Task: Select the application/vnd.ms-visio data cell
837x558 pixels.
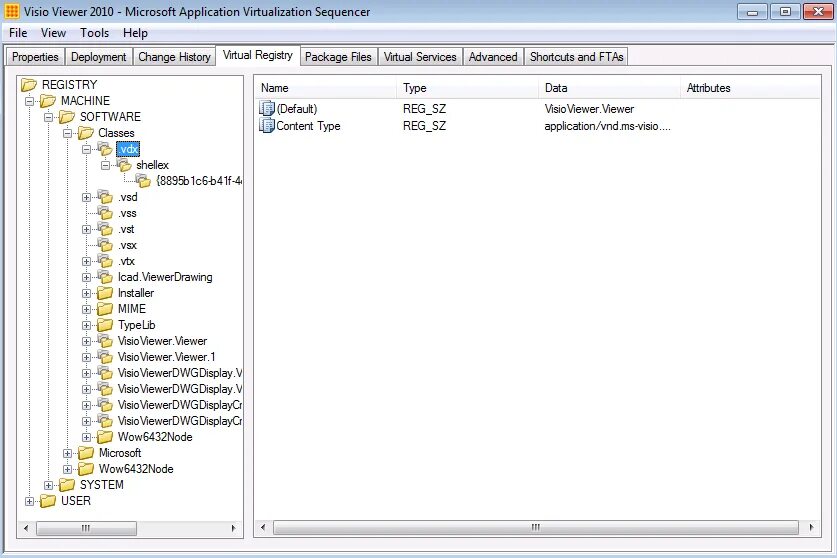Action: (607, 126)
